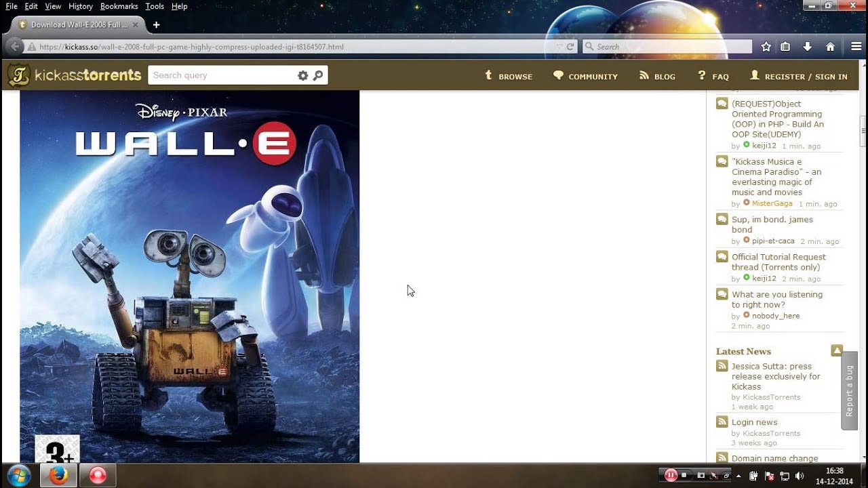This screenshot has height=488, width=868.
Task: Open the Edit menu
Action: [31, 6]
